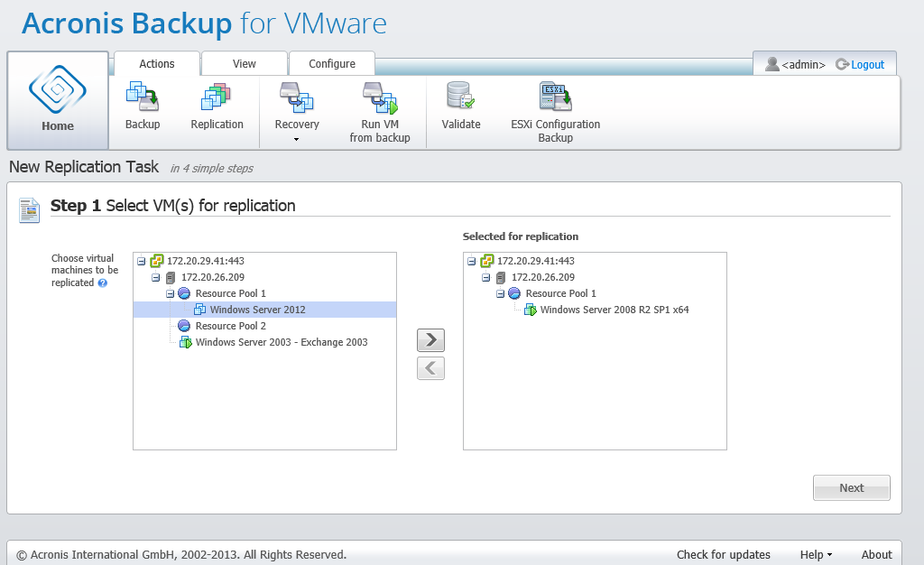Screen dimensions: 924x565
Task: Click the admin user icon
Action: click(x=772, y=63)
